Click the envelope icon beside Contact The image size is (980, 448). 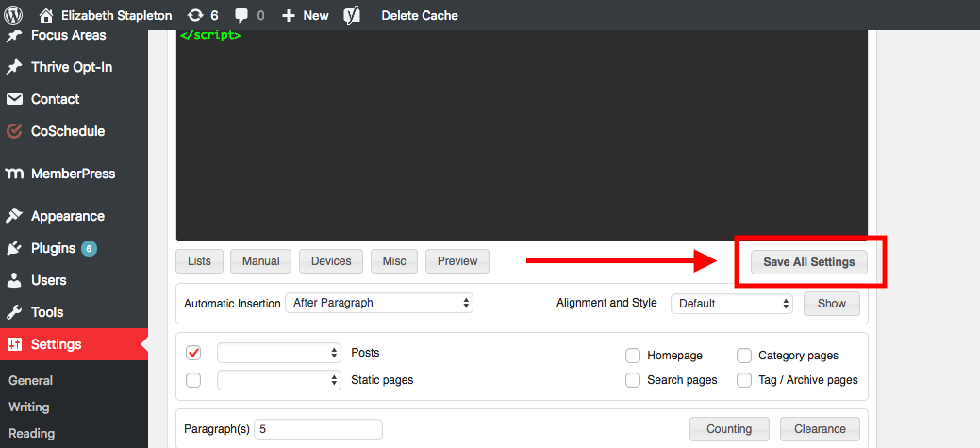coord(14,99)
